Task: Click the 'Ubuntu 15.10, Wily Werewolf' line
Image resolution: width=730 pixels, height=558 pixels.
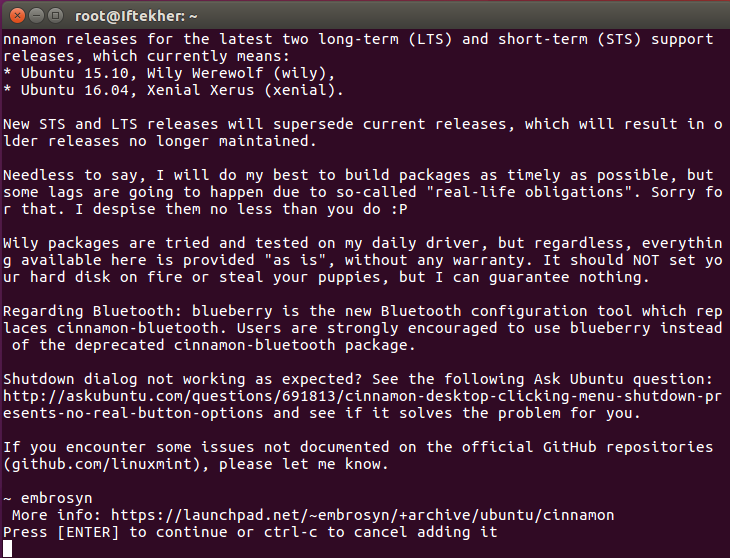Action: pyautogui.click(x=169, y=73)
